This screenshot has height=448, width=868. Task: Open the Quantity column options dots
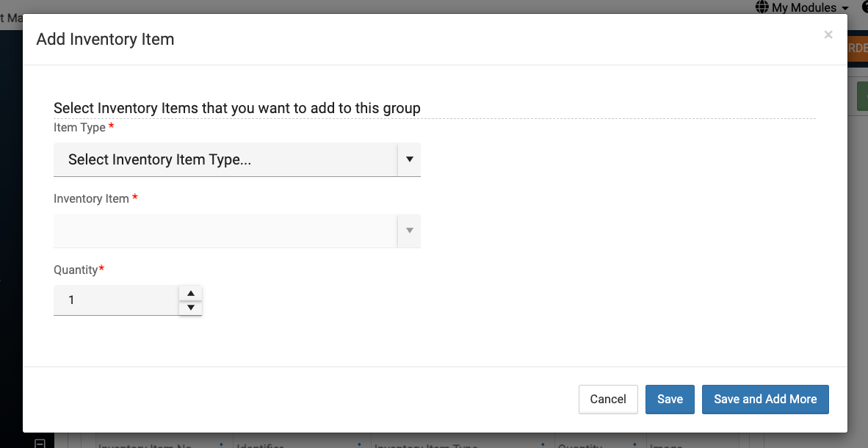pos(633,444)
